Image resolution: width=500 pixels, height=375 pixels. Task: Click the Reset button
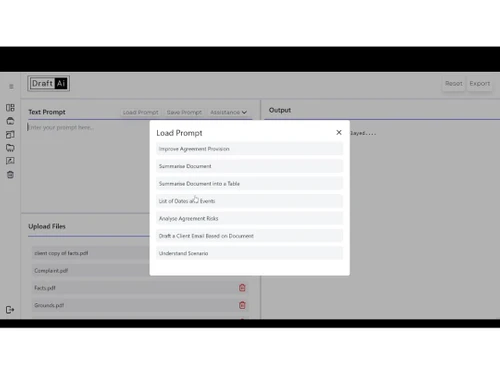coord(454,83)
